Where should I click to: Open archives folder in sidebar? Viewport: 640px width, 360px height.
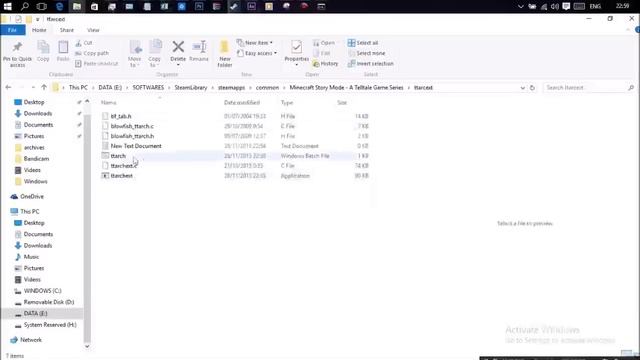coord(34,147)
